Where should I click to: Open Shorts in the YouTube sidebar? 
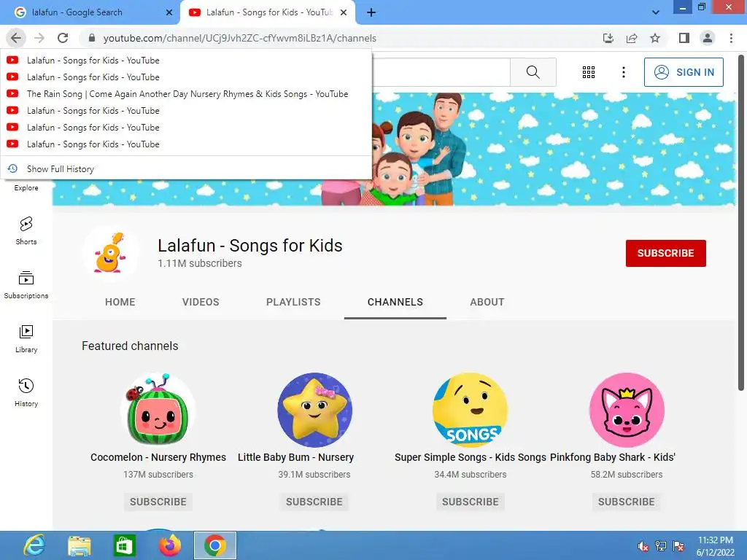pyautogui.click(x=26, y=231)
